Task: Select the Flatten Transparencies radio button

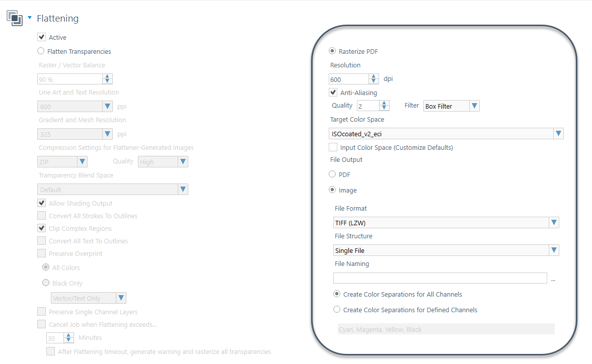Action: point(40,51)
